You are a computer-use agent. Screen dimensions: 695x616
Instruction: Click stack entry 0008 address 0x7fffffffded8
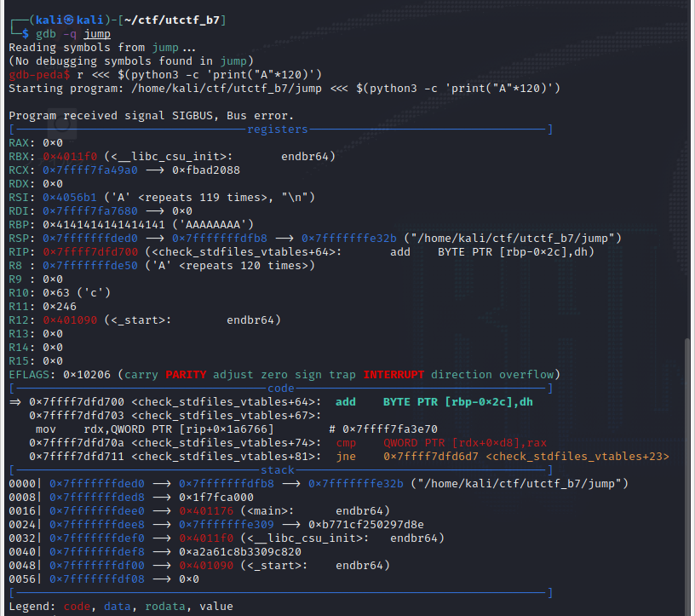click(97, 498)
